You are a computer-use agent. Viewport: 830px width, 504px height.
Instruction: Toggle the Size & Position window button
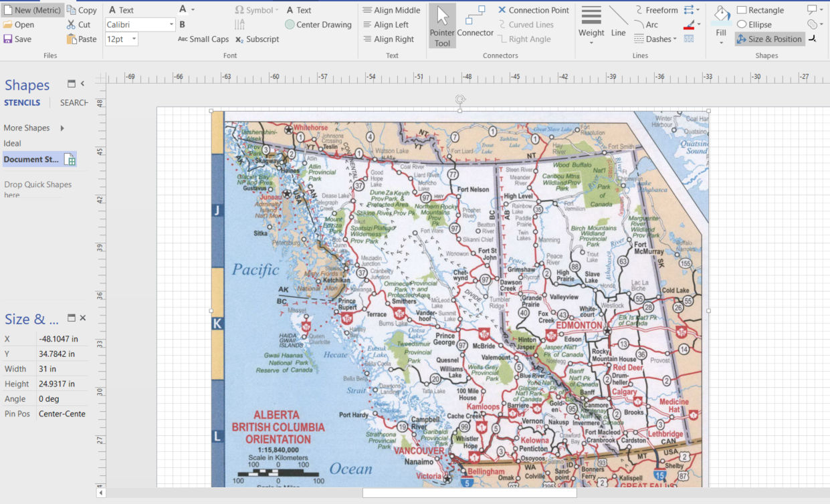click(x=768, y=39)
